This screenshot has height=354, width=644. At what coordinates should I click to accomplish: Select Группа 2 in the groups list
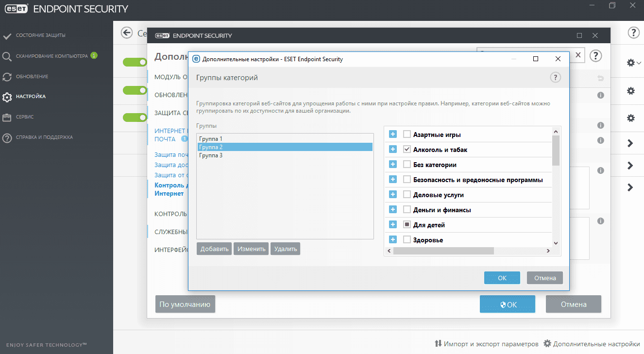pos(285,147)
